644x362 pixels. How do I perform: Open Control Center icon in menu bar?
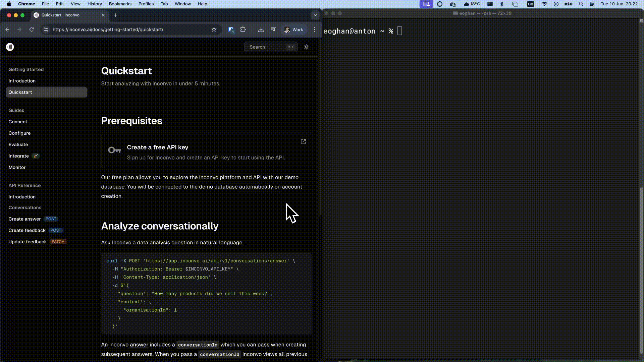pyautogui.click(x=592, y=4)
